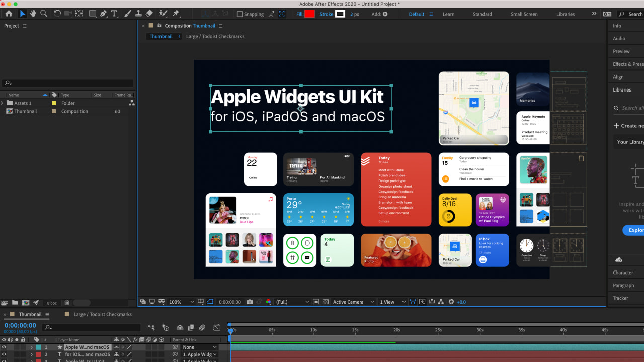Delete selected project item with trash icon
Image resolution: width=644 pixels, height=362 pixels.
pyautogui.click(x=67, y=303)
